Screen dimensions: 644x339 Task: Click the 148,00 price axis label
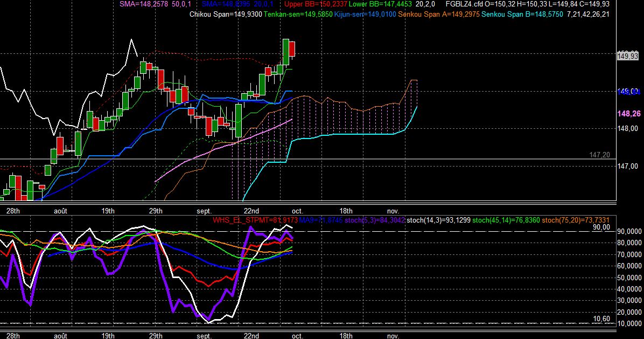[628, 129]
